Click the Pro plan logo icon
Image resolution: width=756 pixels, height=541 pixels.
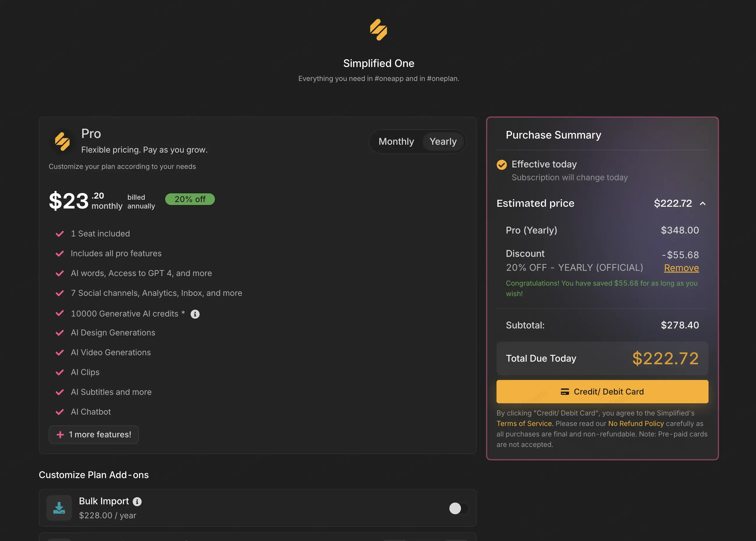pyautogui.click(x=62, y=141)
